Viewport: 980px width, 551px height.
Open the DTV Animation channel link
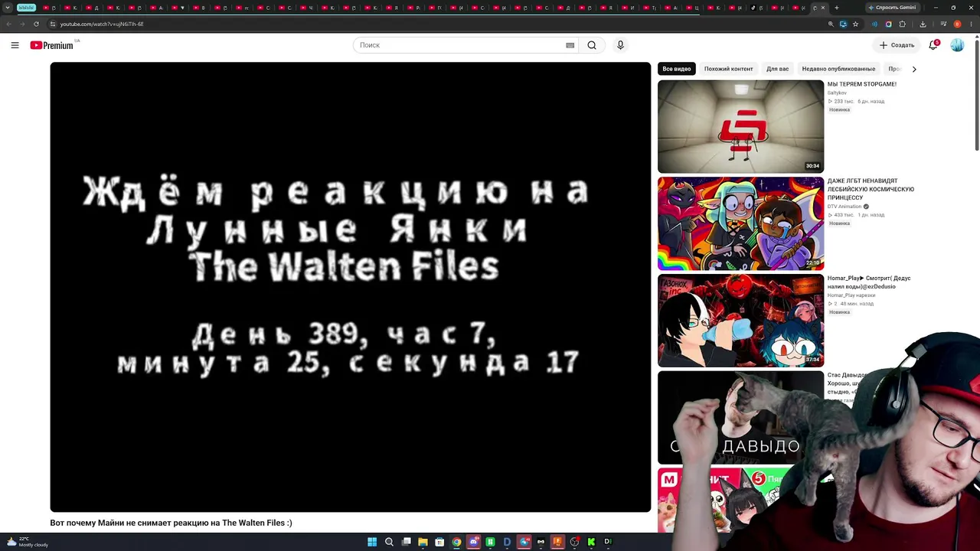(x=844, y=207)
